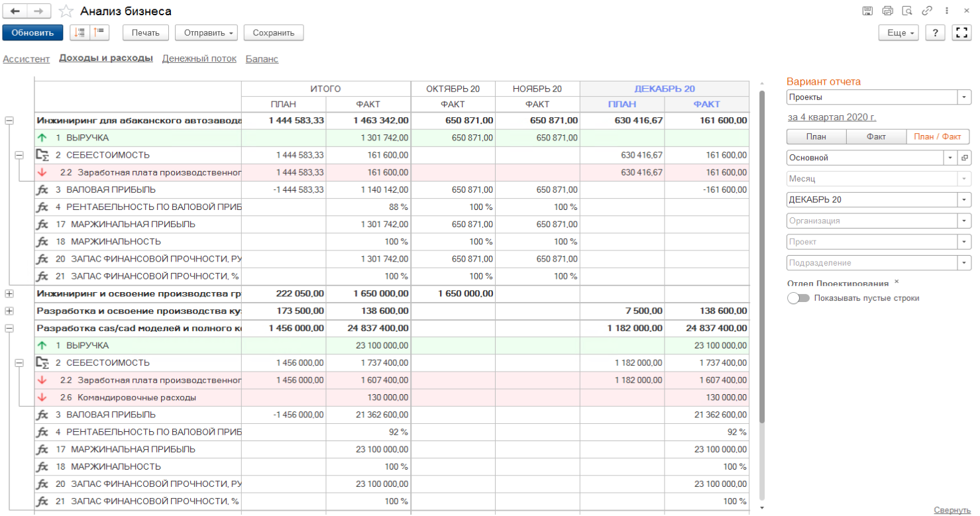Select the План / Факт mode button
This screenshot has height=516, width=980.
938,136
